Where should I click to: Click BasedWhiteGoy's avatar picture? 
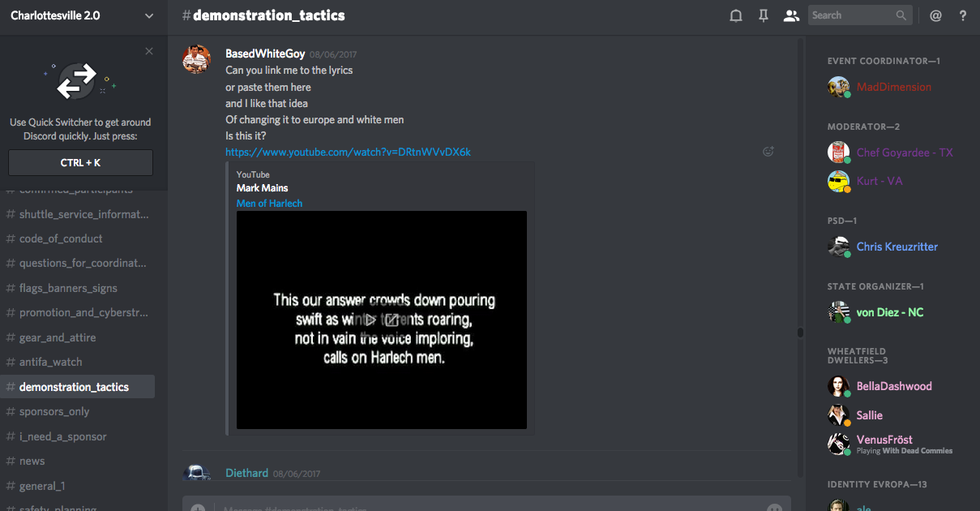197,59
